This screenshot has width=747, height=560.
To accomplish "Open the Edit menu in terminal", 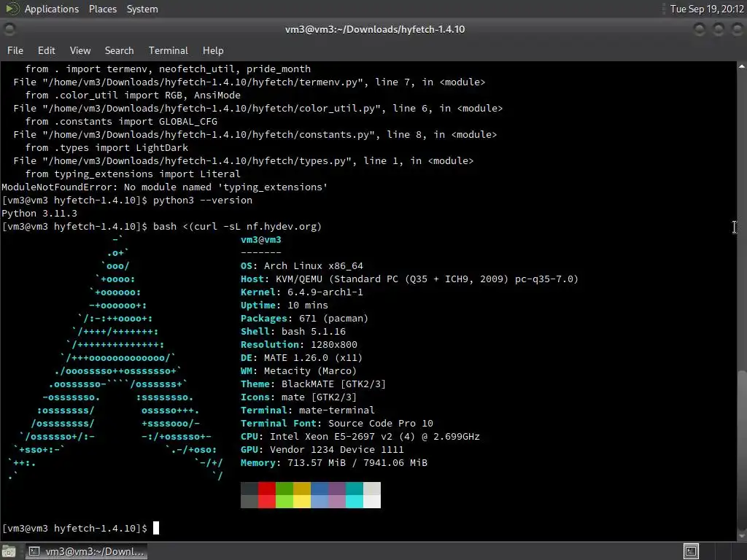I will 46,50.
